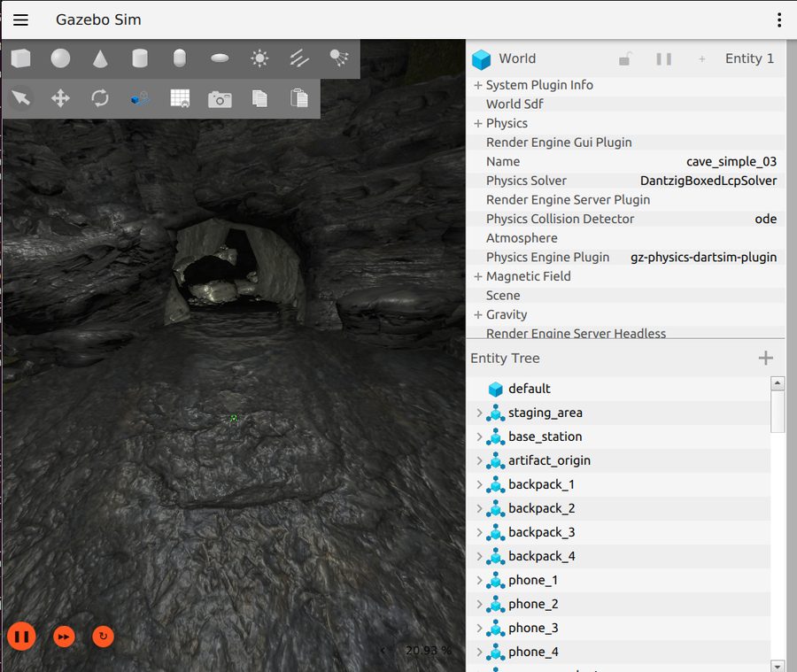Paste entity clipboard icon
This screenshot has width=797, height=672.
coord(299,98)
